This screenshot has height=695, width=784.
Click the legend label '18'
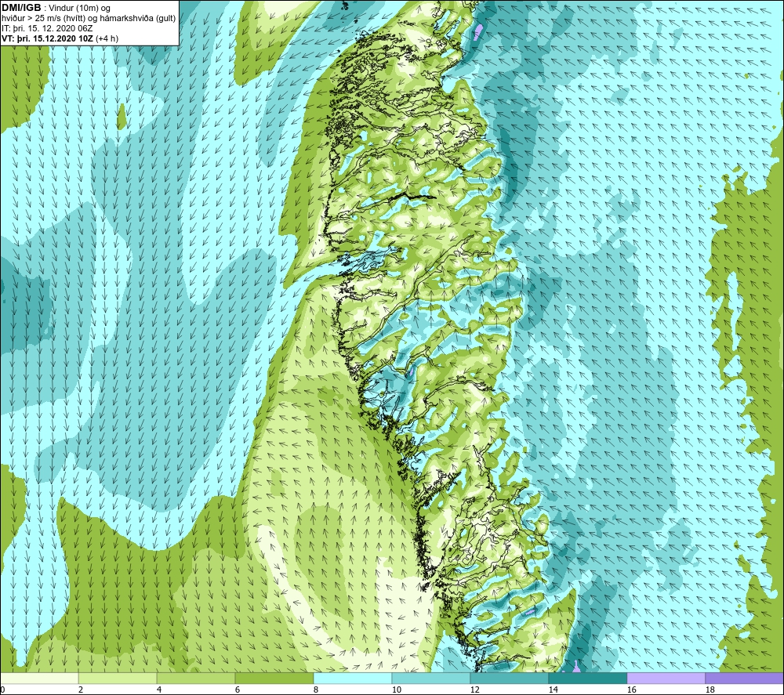click(x=710, y=690)
